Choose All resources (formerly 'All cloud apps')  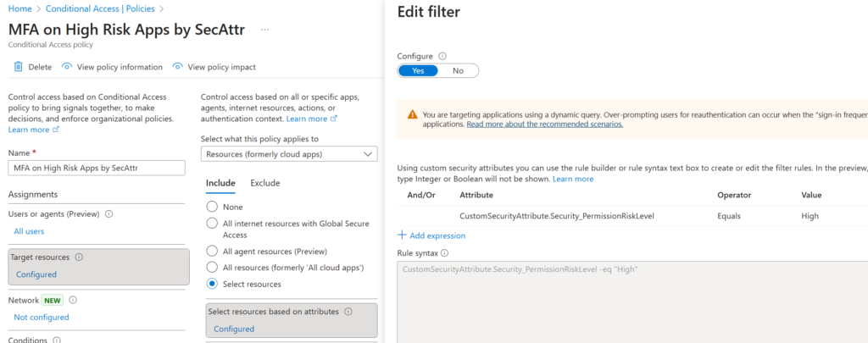click(212, 268)
